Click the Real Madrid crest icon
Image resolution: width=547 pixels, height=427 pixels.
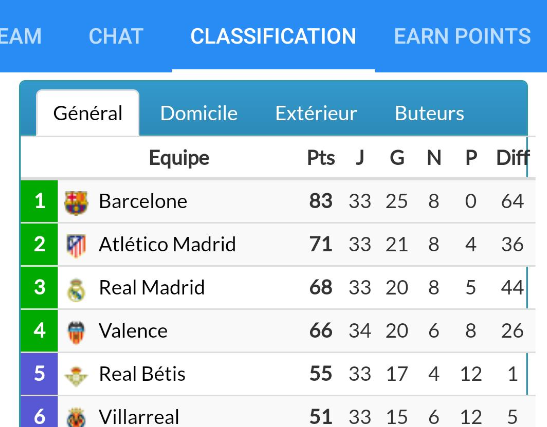[x=76, y=290]
